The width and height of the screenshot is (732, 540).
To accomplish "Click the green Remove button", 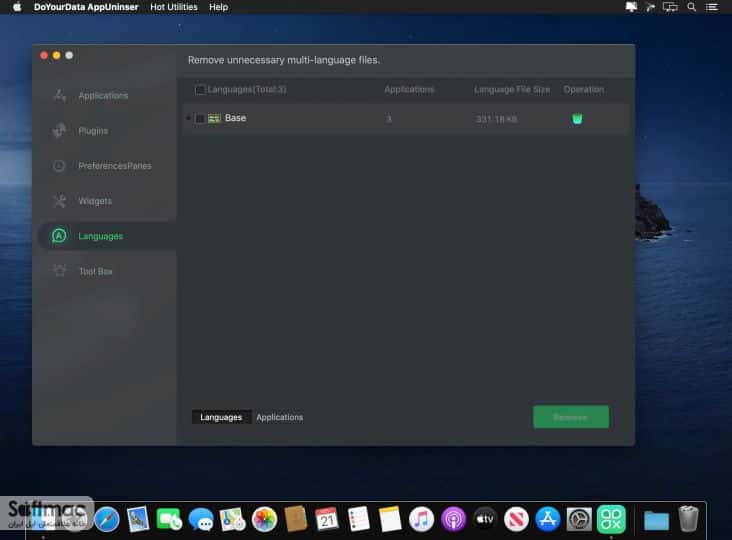I will click(571, 417).
